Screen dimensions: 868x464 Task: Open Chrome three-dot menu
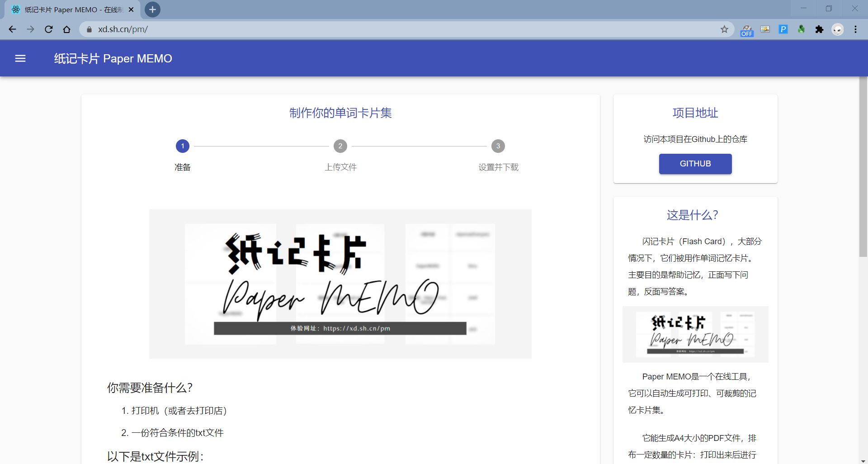point(855,29)
